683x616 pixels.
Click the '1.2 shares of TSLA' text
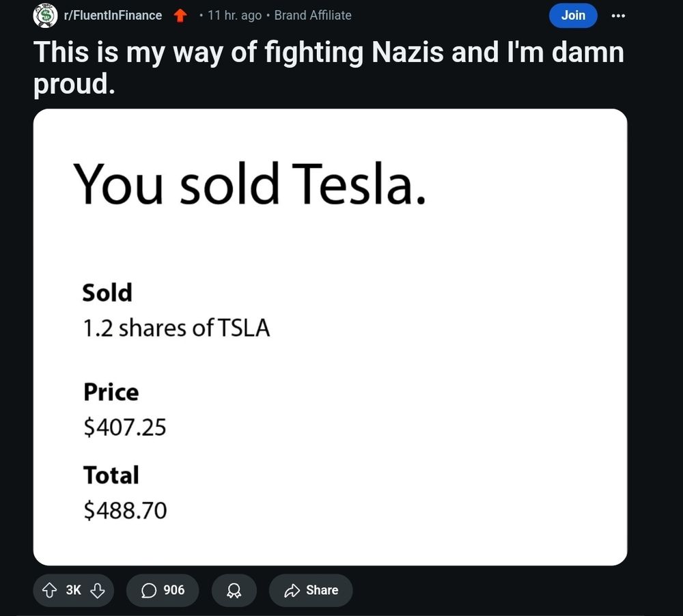click(176, 328)
